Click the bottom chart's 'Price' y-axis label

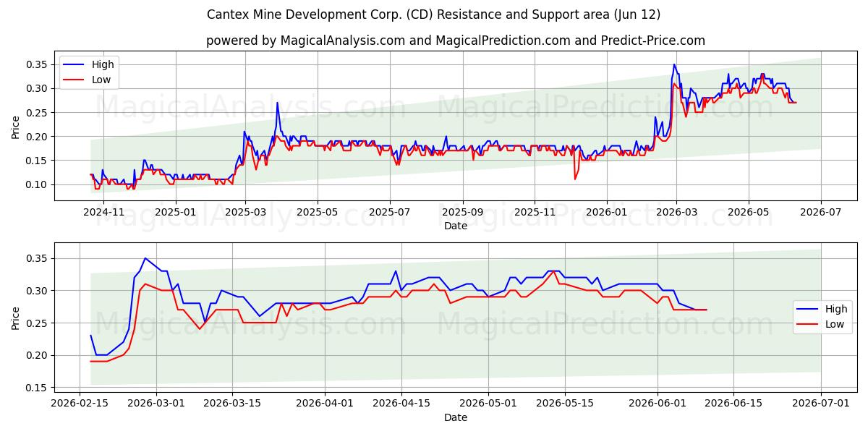pyautogui.click(x=16, y=318)
